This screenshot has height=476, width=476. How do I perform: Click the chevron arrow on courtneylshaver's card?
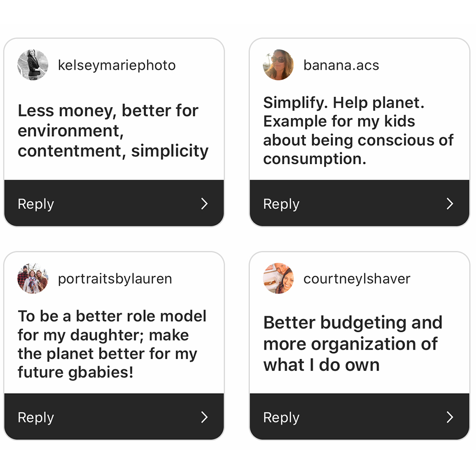[x=450, y=417]
